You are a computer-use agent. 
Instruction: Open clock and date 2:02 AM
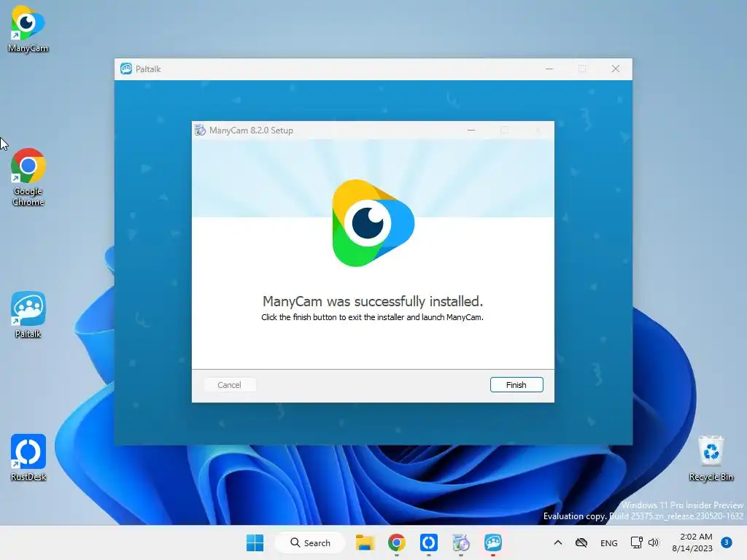(x=692, y=542)
